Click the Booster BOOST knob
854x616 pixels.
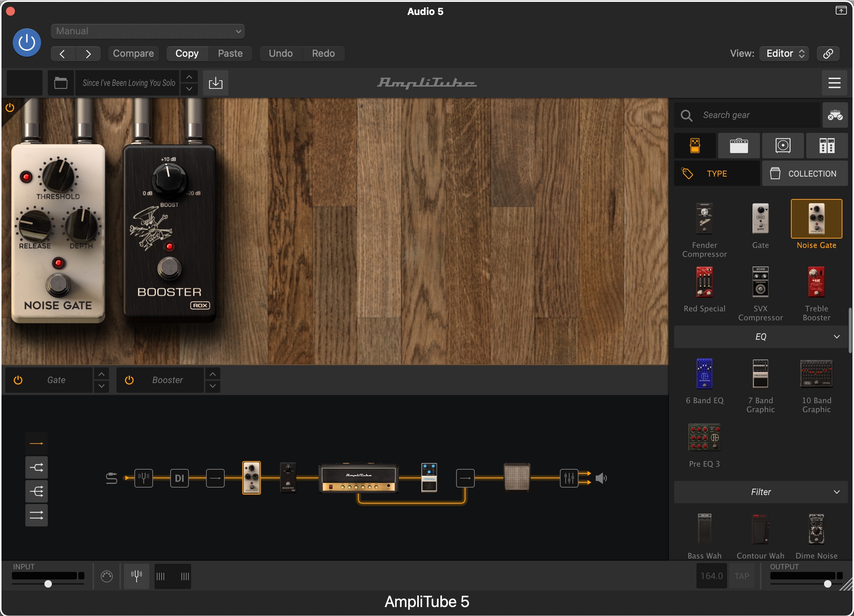point(169,180)
